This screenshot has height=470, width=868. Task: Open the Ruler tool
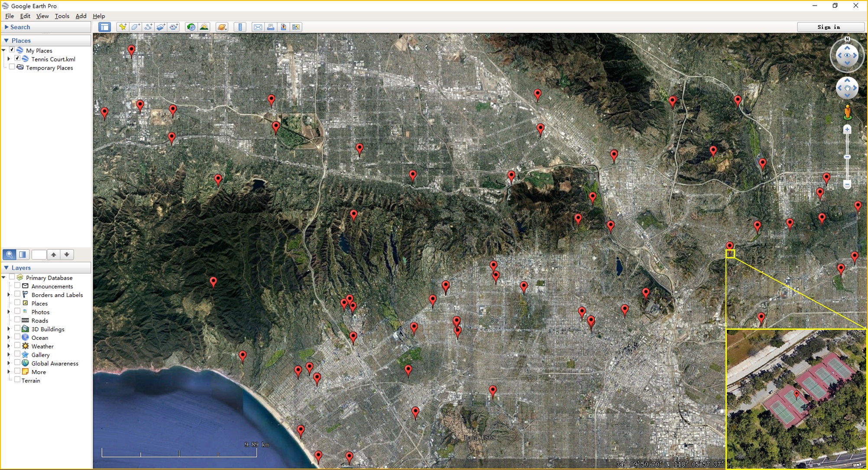pos(240,27)
